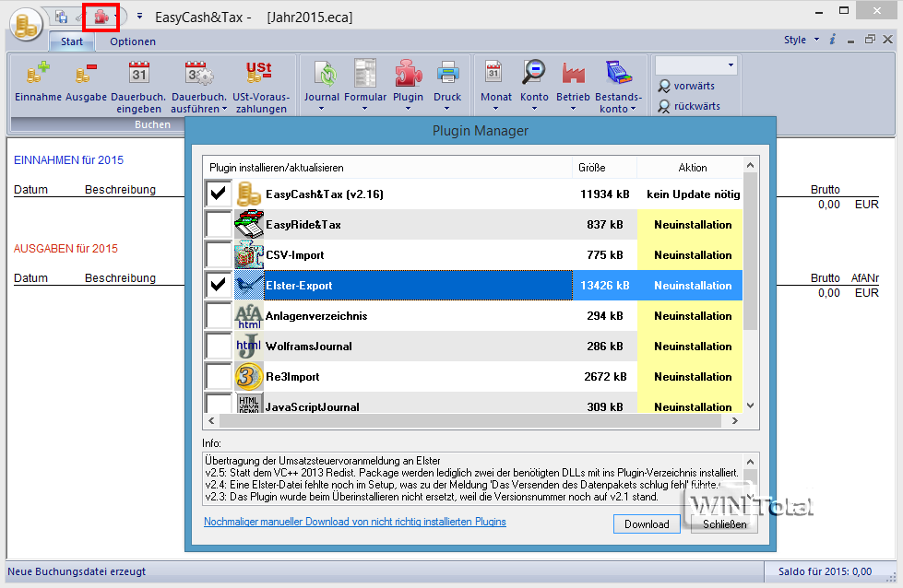Open the Style menu
Viewport: 903px width, 588px height.
click(799, 41)
